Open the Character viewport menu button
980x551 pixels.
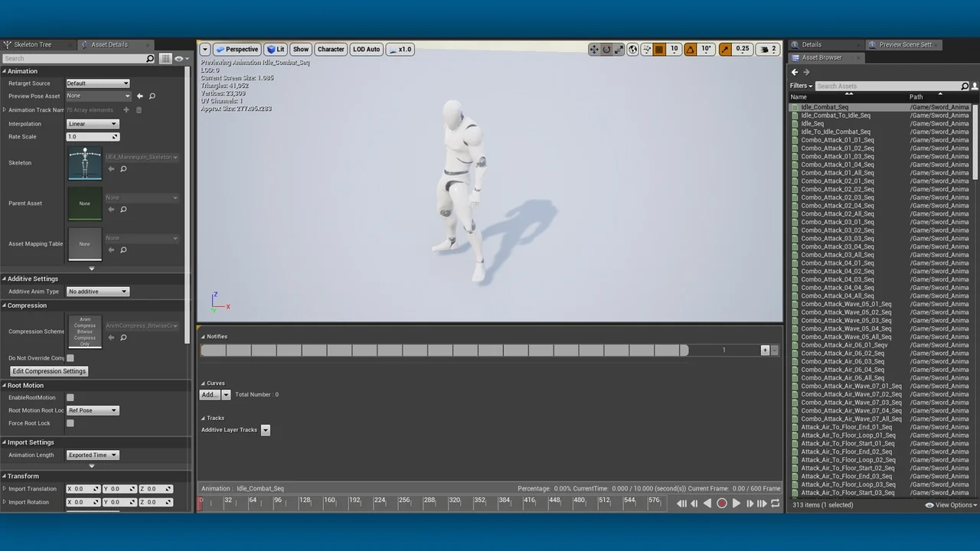coord(331,49)
